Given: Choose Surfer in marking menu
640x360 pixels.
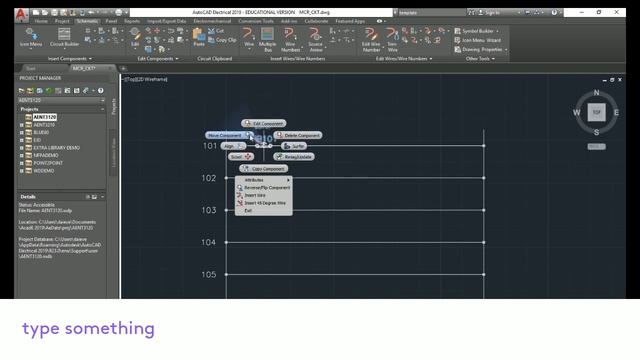Looking at the screenshot, I should pyautogui.click(x=294, y=146).
